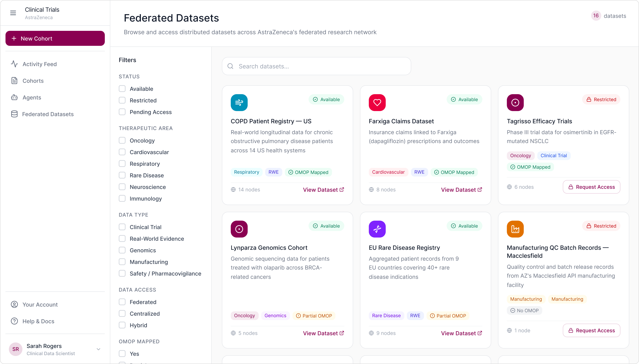This screenshot has width=639, height=364.
Task: Click the Activity Feed pulse icon
Action: tap(14, 64)
